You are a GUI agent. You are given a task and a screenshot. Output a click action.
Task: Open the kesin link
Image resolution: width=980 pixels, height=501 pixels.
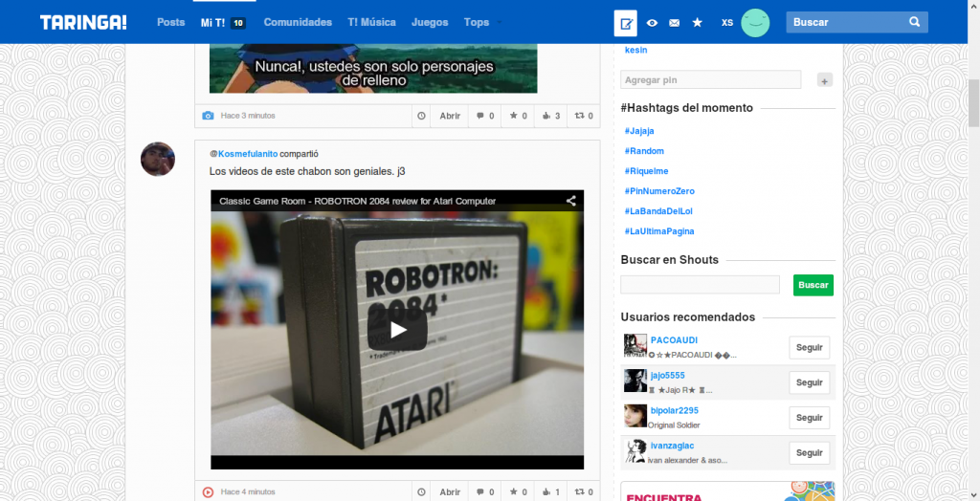coord(636,50)
